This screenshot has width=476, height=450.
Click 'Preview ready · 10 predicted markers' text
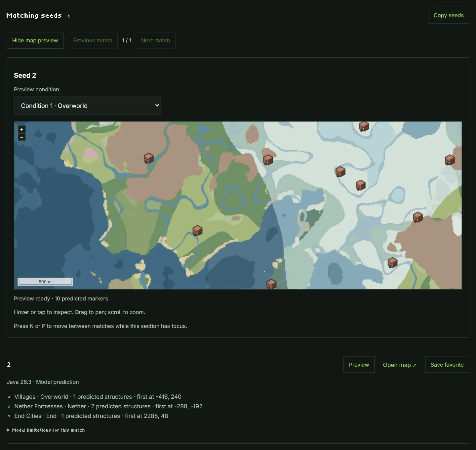click(61, 298)
